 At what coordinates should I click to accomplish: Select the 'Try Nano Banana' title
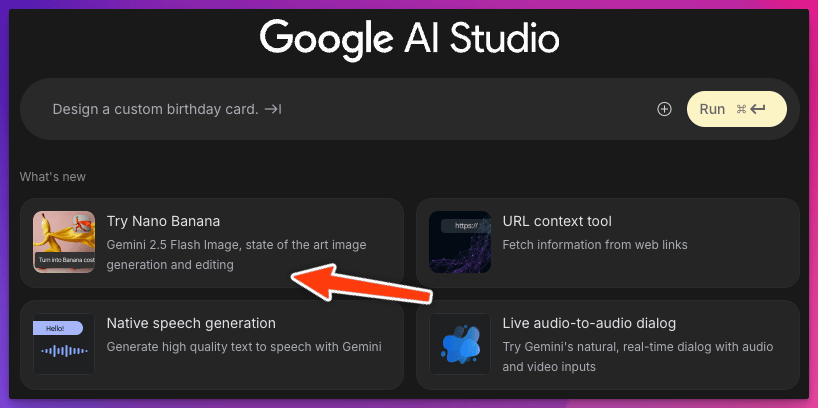pyautogui.click(x=163, y=221)
